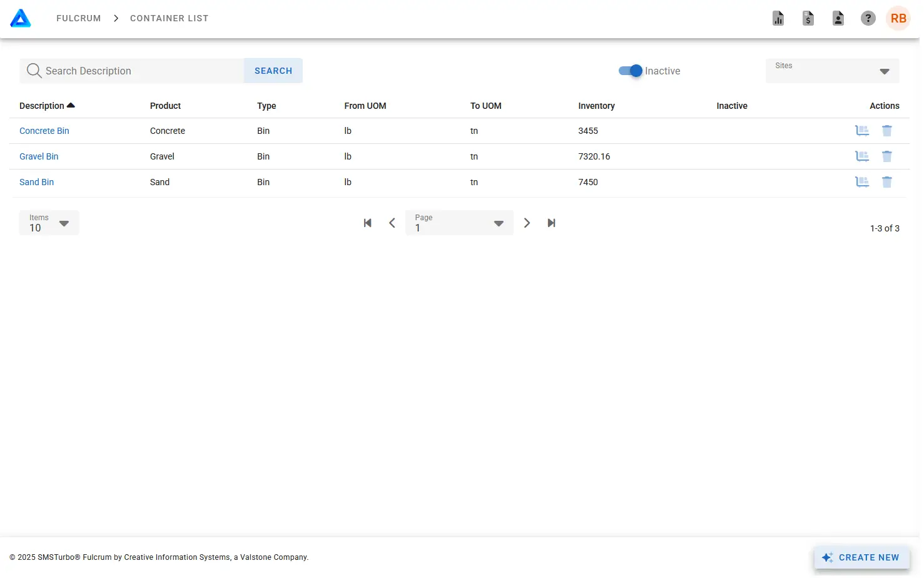The height and width of the screenshot is (578, 924).
Task: Open the cart icon on Concrete Bin row
Action: tap(862, 131)
